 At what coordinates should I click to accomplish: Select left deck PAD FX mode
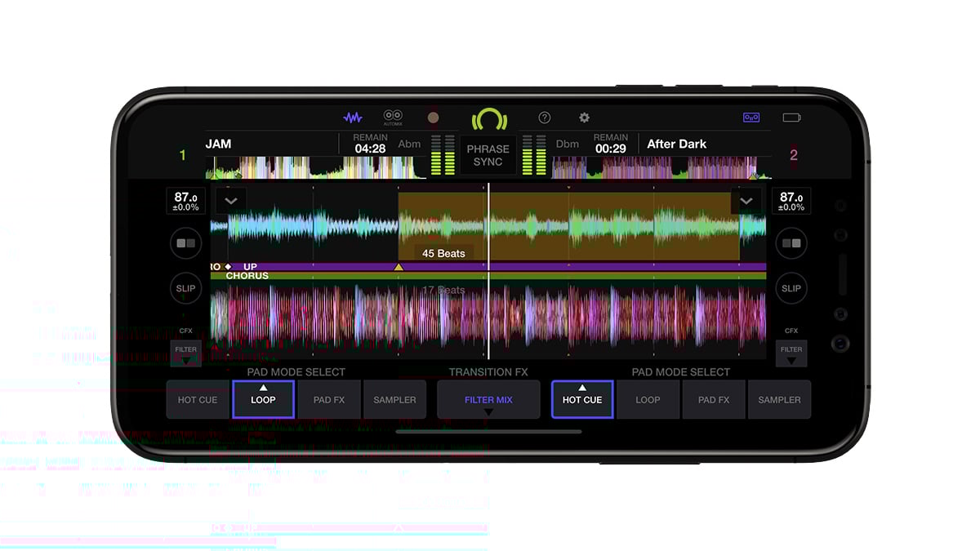tap(329, 400)
